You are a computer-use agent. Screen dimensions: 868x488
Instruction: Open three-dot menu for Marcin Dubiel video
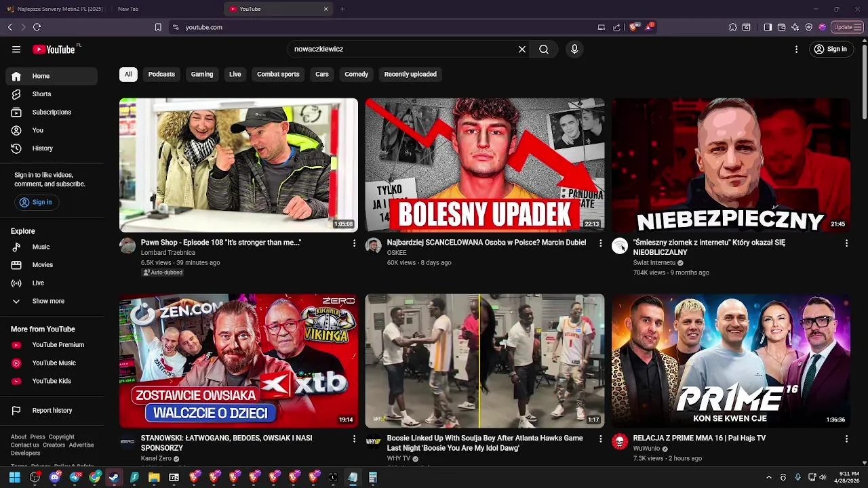pos(600,243)
